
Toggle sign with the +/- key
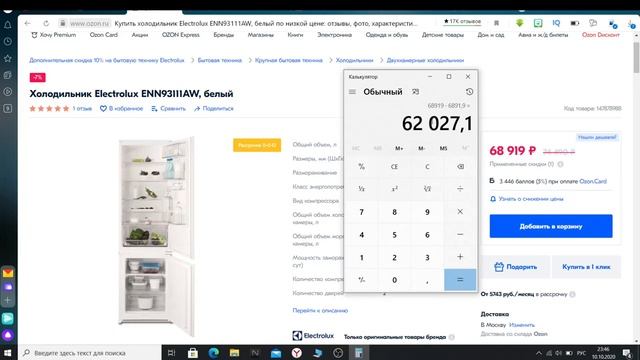[361, 280]
